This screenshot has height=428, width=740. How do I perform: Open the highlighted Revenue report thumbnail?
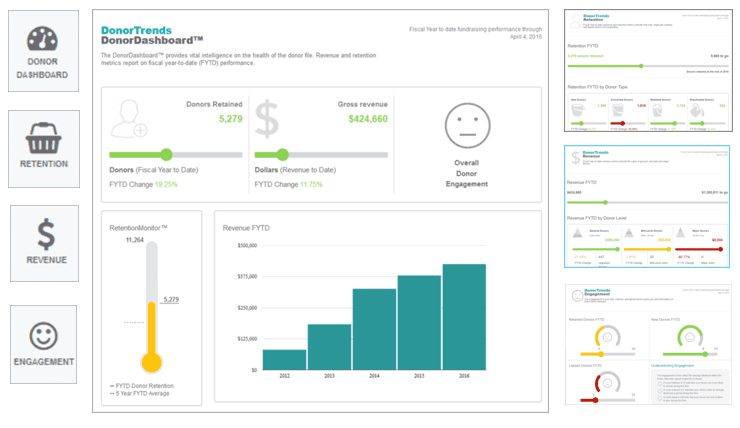(x=647, y=207)
